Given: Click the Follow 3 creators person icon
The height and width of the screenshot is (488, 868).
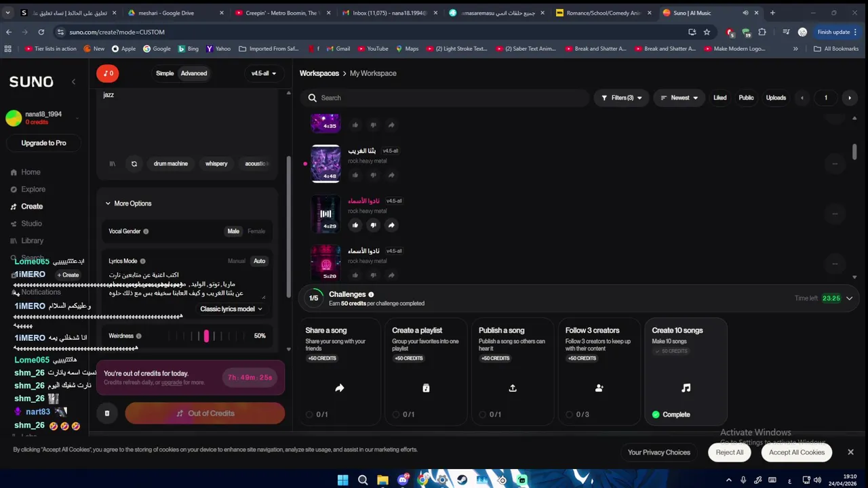Looking at the screenshot, I should 599,388.
